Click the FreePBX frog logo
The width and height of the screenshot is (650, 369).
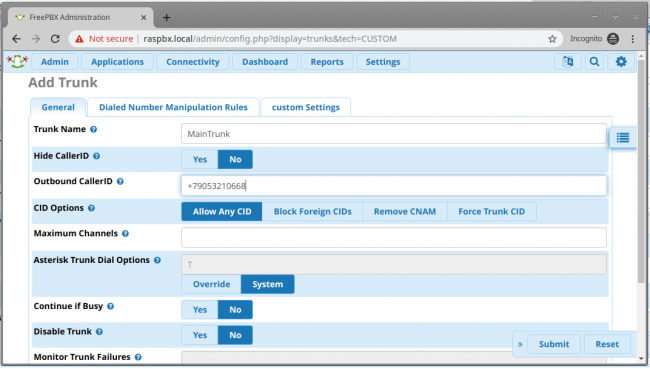point(17,62)
